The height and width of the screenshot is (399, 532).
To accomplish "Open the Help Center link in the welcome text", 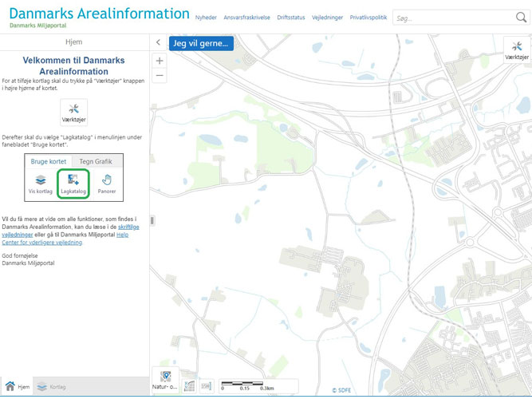I will pyautogui.click(x=124, y=235).
